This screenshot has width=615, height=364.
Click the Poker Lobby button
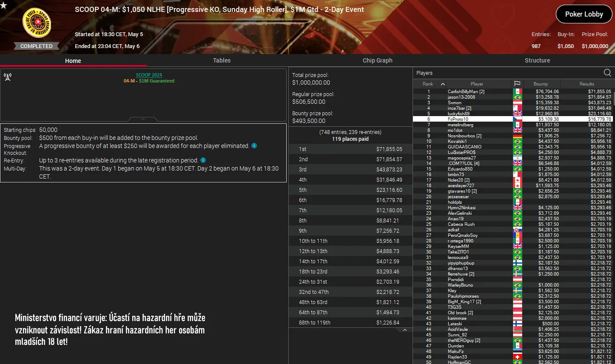pyautogui.click(x=584, y=14)
